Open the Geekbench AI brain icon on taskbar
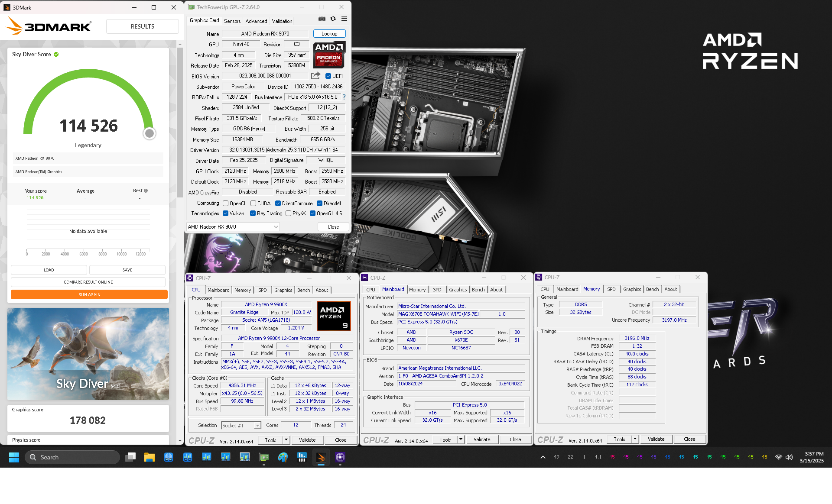 [x=169, y=457]
